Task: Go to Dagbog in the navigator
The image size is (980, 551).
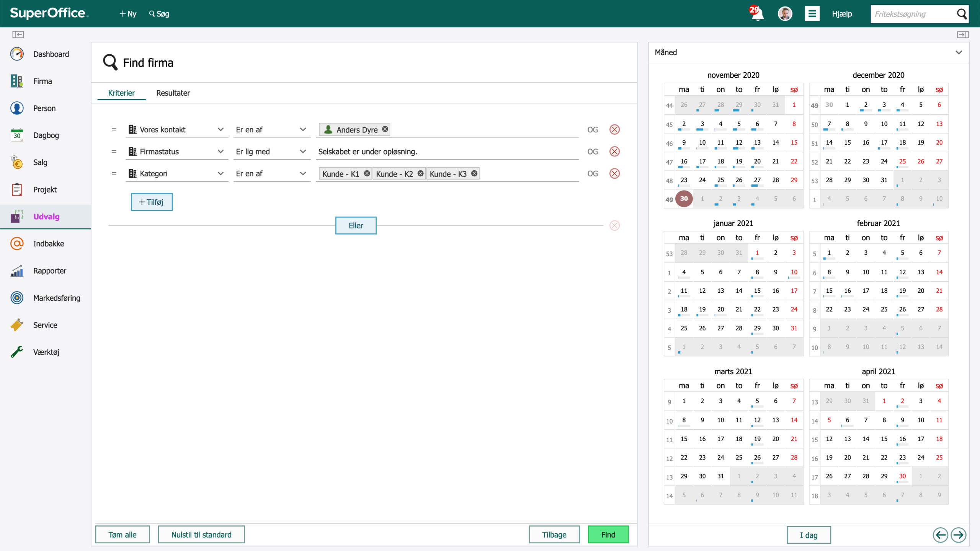Action: tap(46, 135)
